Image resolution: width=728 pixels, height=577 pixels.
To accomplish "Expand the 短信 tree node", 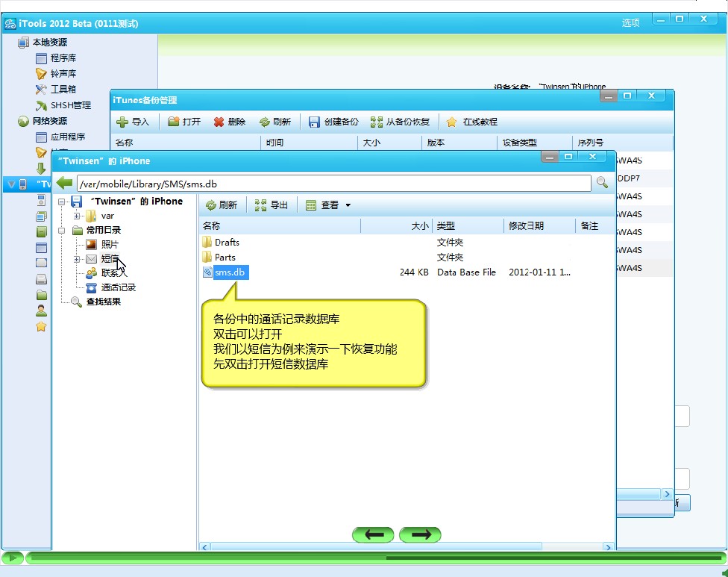I will (x=77, y=259).
